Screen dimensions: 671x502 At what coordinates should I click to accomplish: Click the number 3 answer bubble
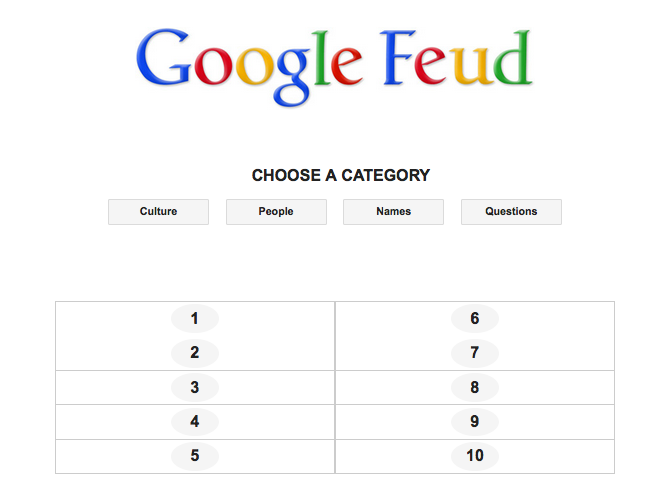[x=195, y=388]
